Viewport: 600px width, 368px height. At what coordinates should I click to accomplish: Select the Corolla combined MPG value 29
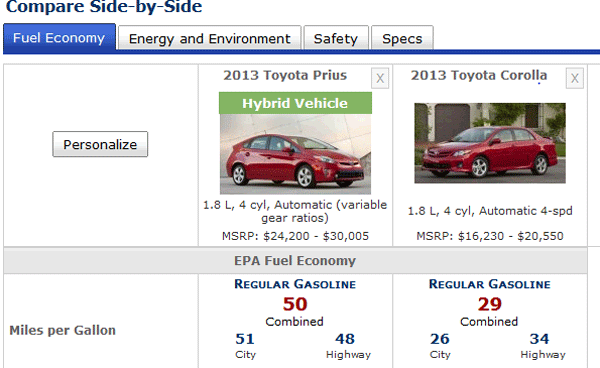click(x=489, y=304)
